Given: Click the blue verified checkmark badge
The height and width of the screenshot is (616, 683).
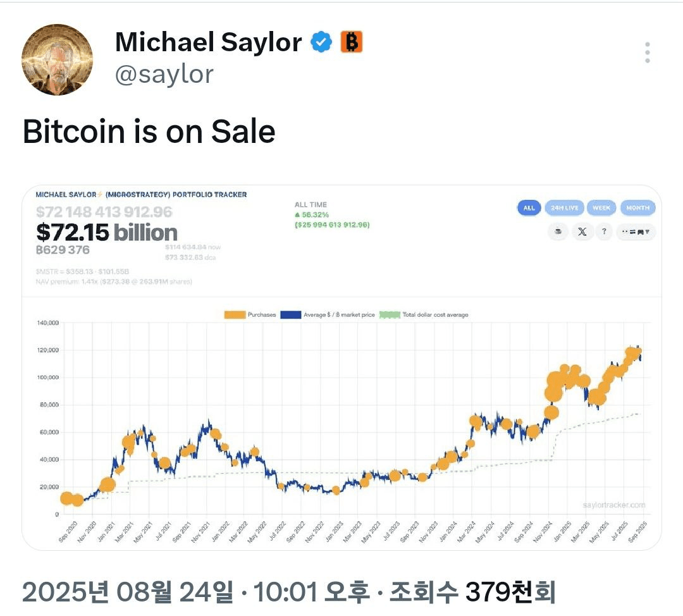Looking at the screenshot, I should [x=321, y=42].
